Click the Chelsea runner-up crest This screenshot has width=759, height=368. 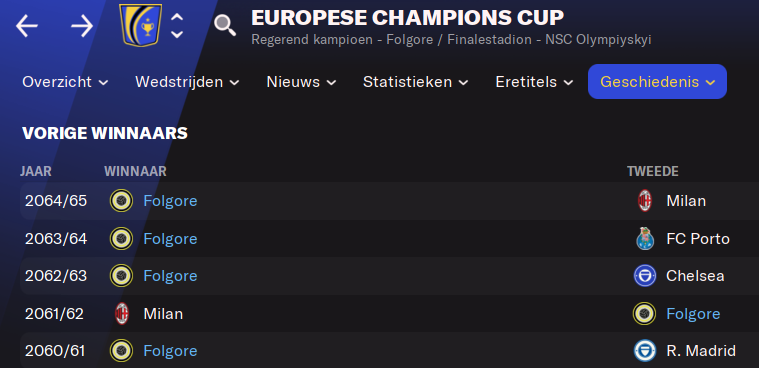click(x=645, y=276)
